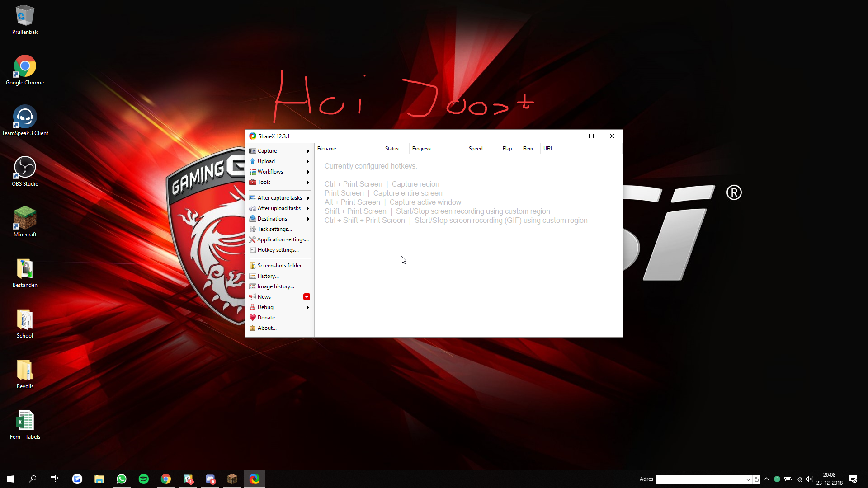Click the Progress column header
The width and height of the screenshot is (868, 488).
coord(421,149)
